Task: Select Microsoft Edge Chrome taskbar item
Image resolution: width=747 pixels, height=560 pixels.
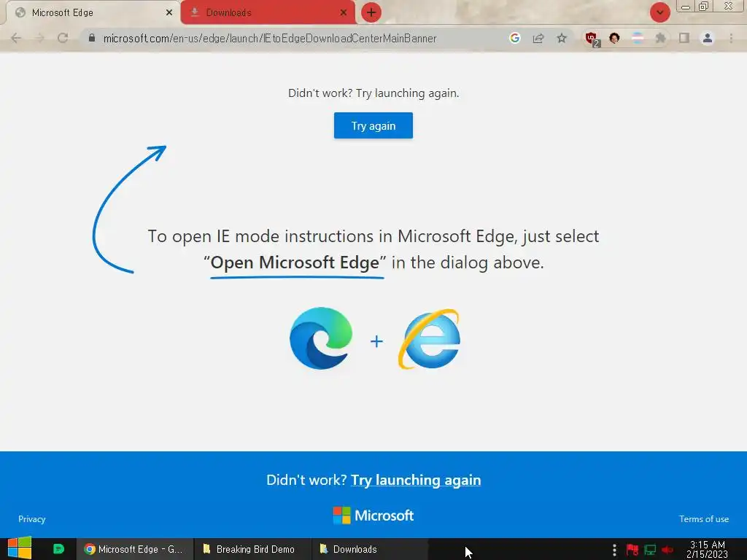Action: tap(135, 549)
